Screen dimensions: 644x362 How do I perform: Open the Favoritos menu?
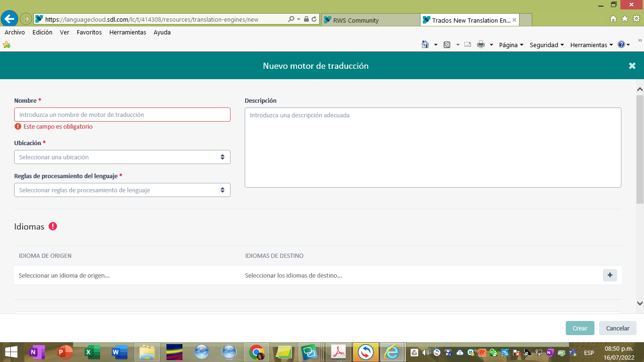point(89,33)
